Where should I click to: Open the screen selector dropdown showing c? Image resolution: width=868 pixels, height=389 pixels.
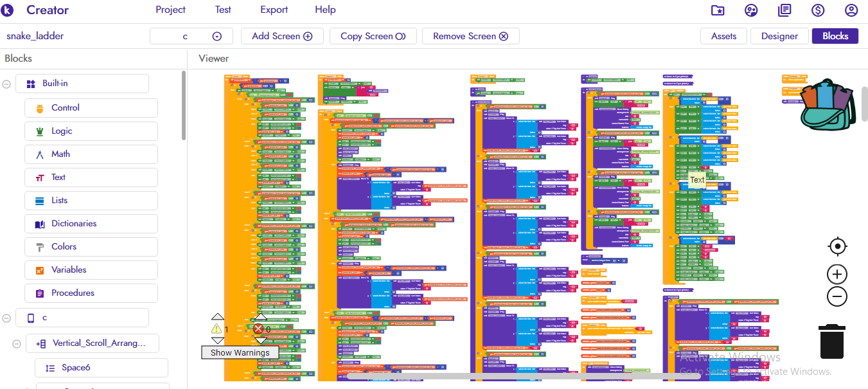click(193, 36)
